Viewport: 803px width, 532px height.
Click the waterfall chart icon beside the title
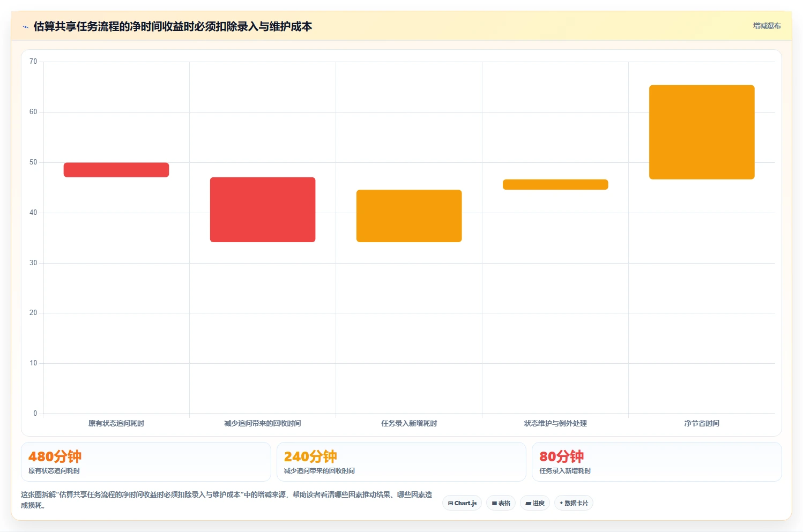coord(25,27)
